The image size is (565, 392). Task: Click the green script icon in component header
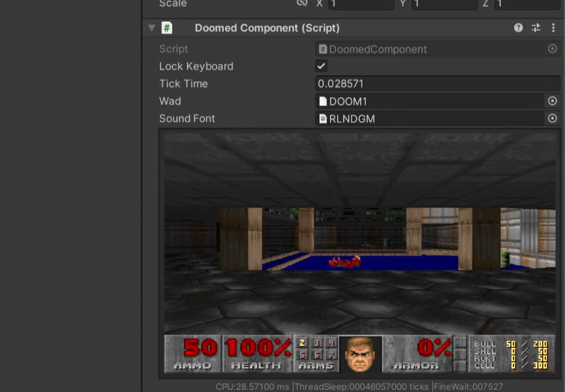167,28
